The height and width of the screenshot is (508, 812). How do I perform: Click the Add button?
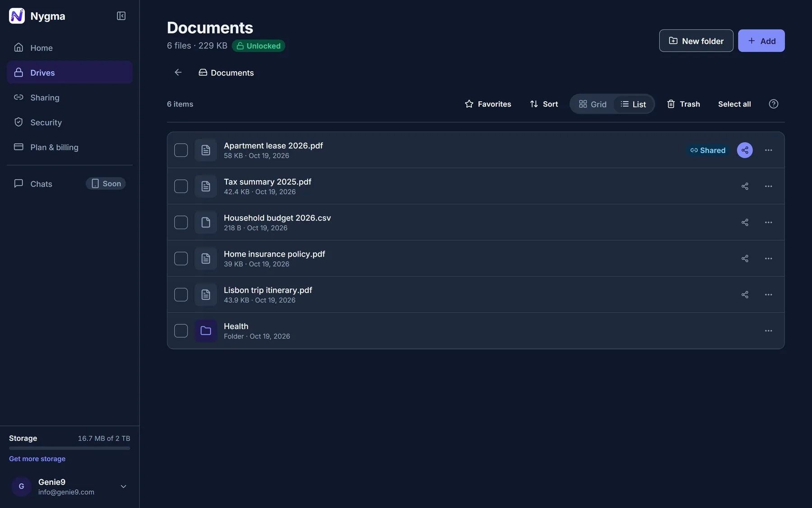click(761, 41)
